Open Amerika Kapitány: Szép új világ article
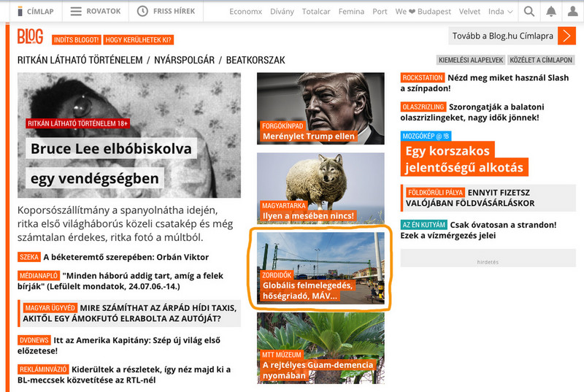Viewport: 584px width, 392px height. [119, 345]
